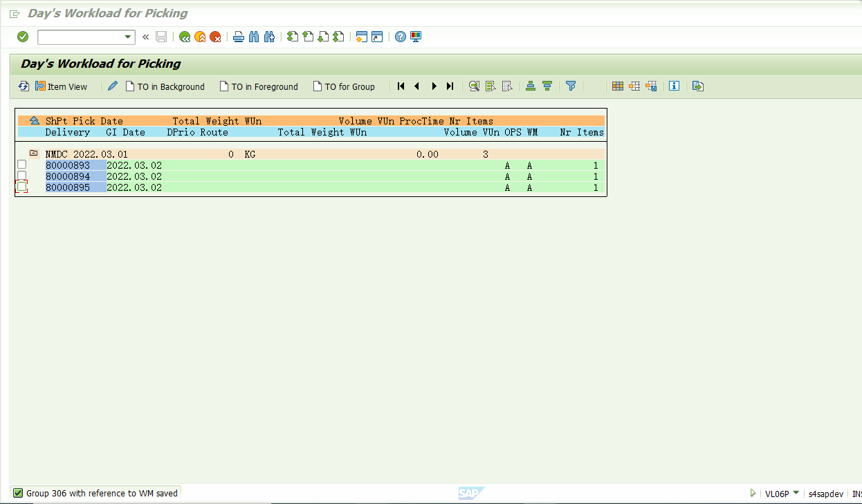Image resolution: width=862 pixels, height=504 pixels.
Task: Open the information icon on the toolbar
Action: [675, 86]
